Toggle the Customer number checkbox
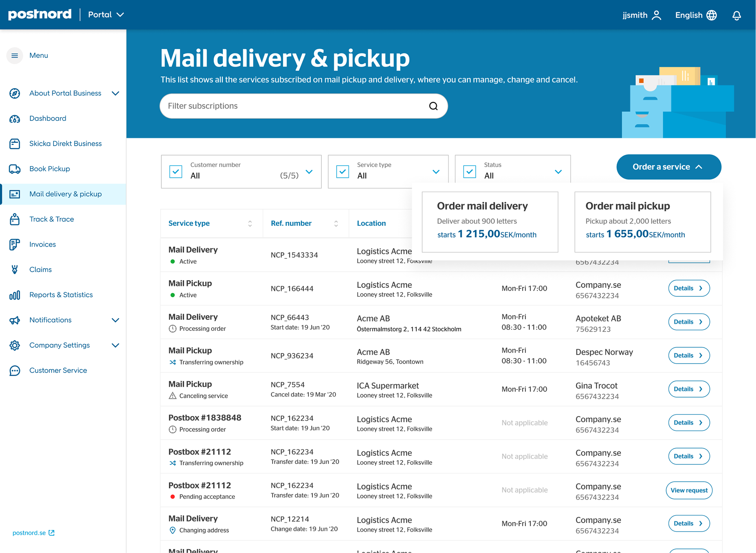 point(176,172)
